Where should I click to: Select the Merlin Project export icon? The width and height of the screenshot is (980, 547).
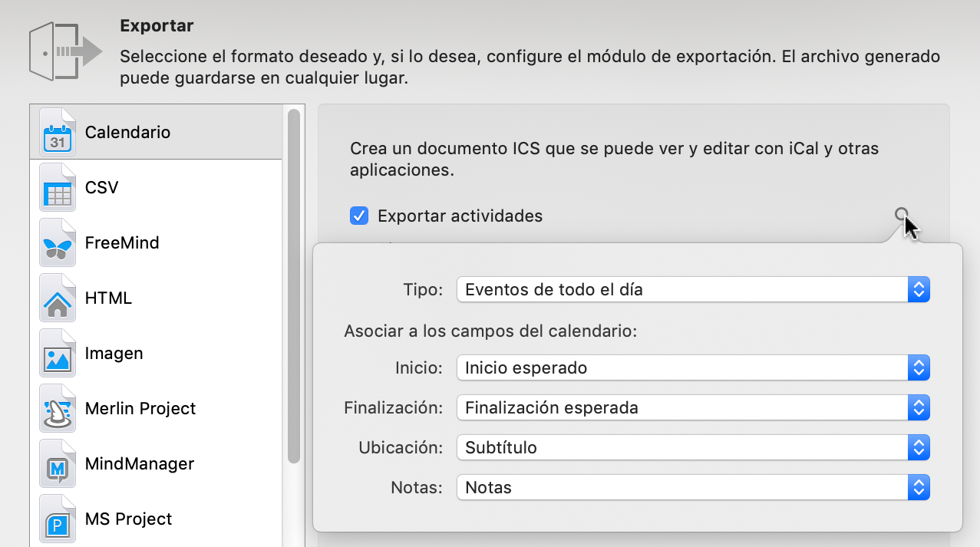tap(58, 408)
